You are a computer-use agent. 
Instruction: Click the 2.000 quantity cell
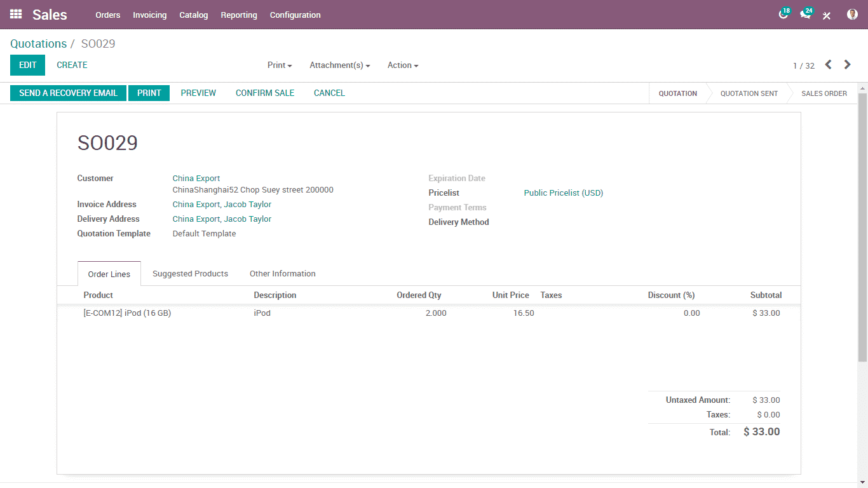pyautogui.click(x=436, y=313)
